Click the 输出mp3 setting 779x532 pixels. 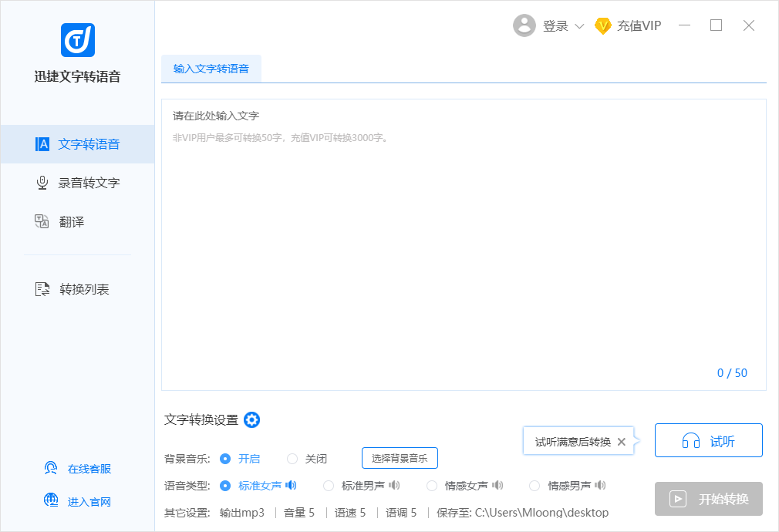coord(242,513)
